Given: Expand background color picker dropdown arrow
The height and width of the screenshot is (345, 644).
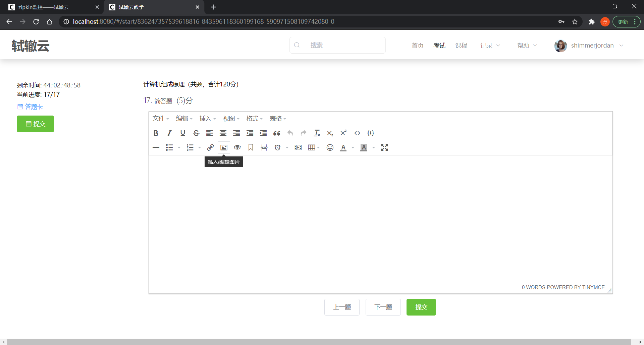Looking at the screenshot, I should (374, 147).
